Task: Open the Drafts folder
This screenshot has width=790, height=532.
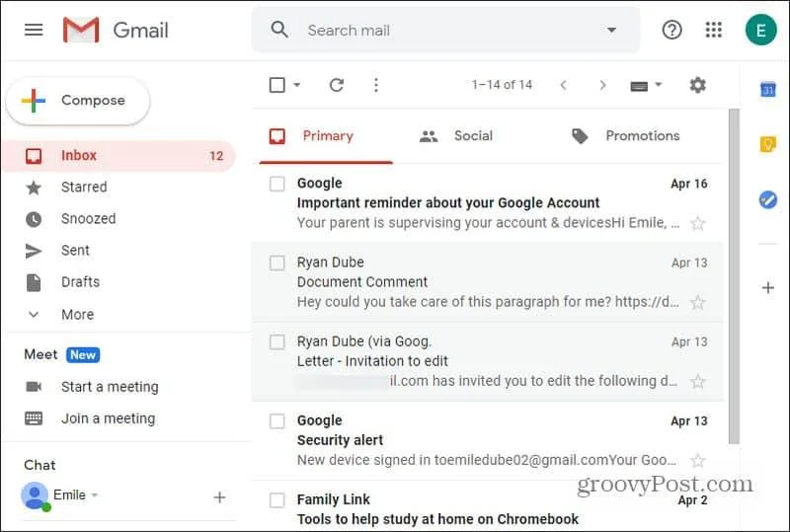Action: pyautogui.click(x=118, y=282)
